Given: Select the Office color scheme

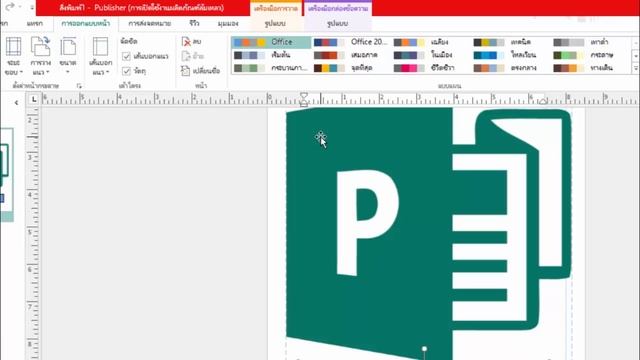Looking at the screenshot, I should click(271, 42).
